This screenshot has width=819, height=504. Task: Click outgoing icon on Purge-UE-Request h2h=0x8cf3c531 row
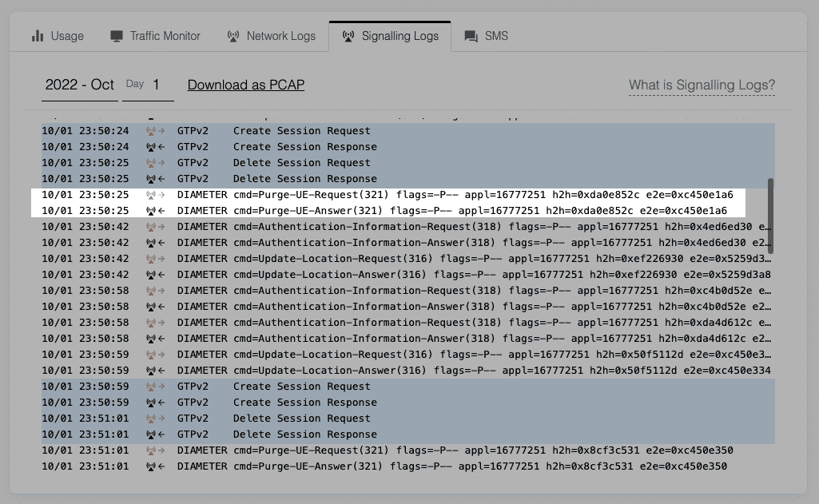pyautogui.click(x=155, y=450)
